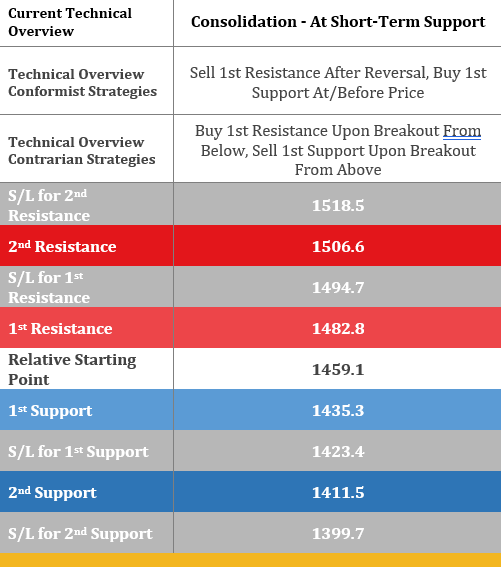Click the Relative Starting Point label
Viewport: 501px width, 567px height.
click(x=72, y=369)
